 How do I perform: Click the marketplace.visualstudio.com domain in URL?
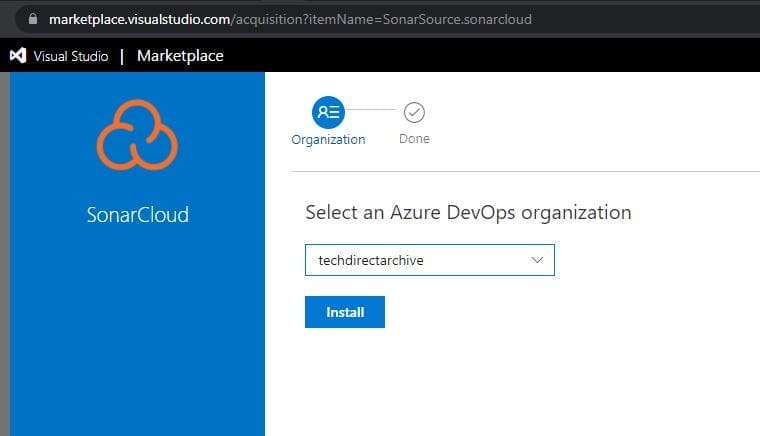pos(138,19)
